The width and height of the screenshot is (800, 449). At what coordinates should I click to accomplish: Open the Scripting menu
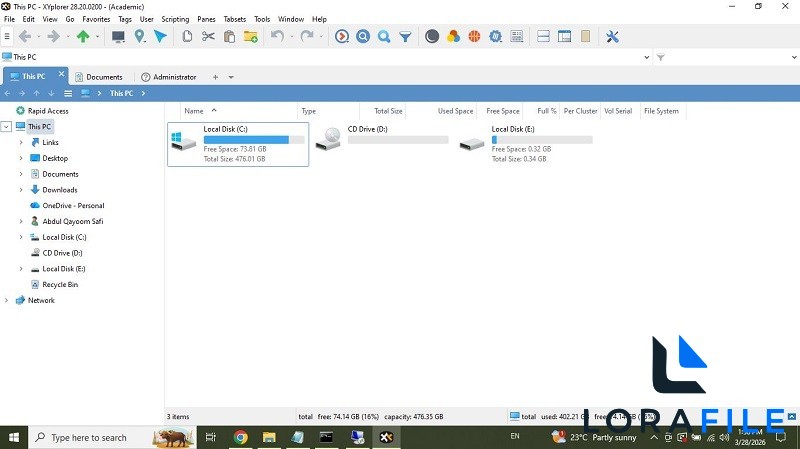tap(175, 19)
